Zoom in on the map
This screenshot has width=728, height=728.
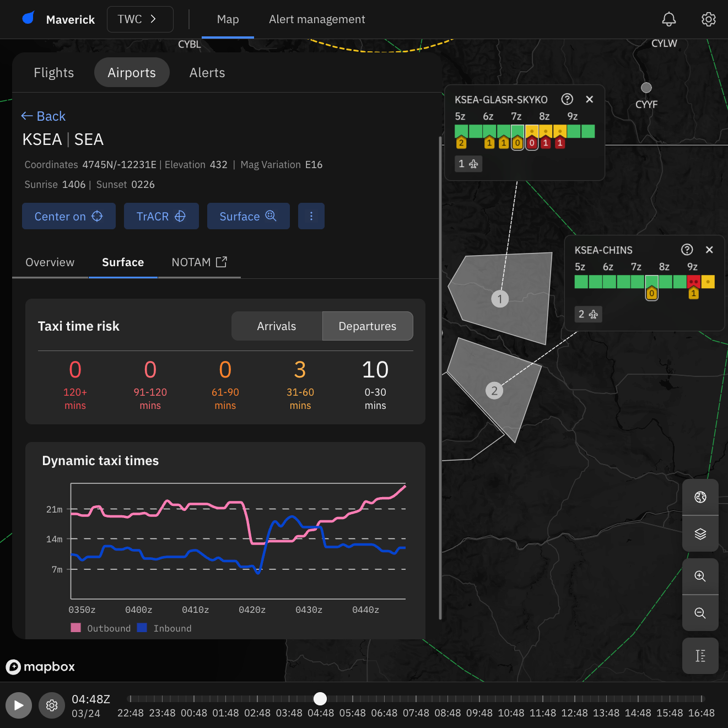pyautogui.click(x=700, y=576)
